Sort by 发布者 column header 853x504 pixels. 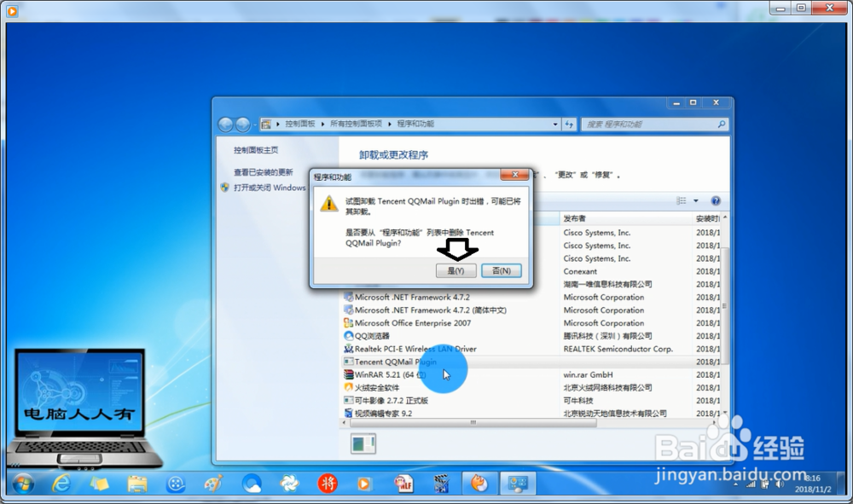tap(625, 218)
